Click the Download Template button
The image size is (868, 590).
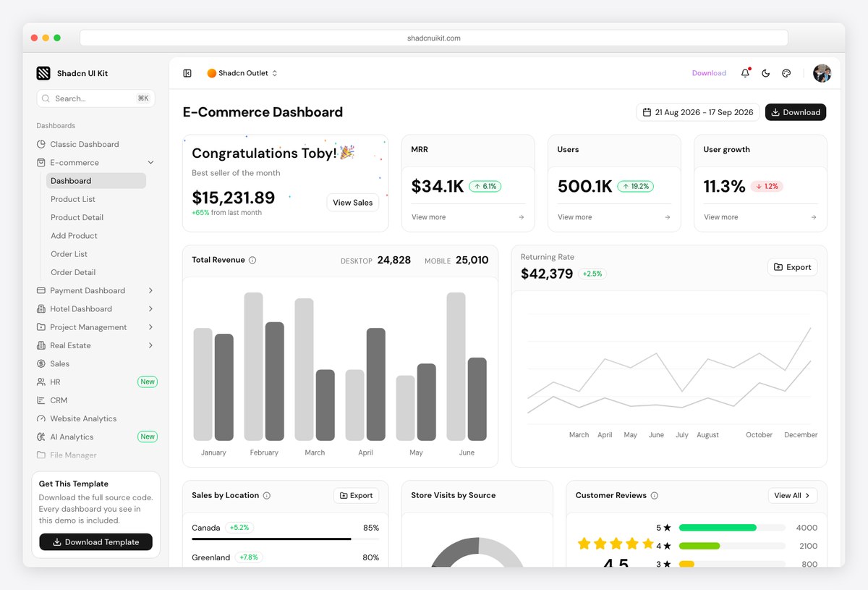coord(95,542)
